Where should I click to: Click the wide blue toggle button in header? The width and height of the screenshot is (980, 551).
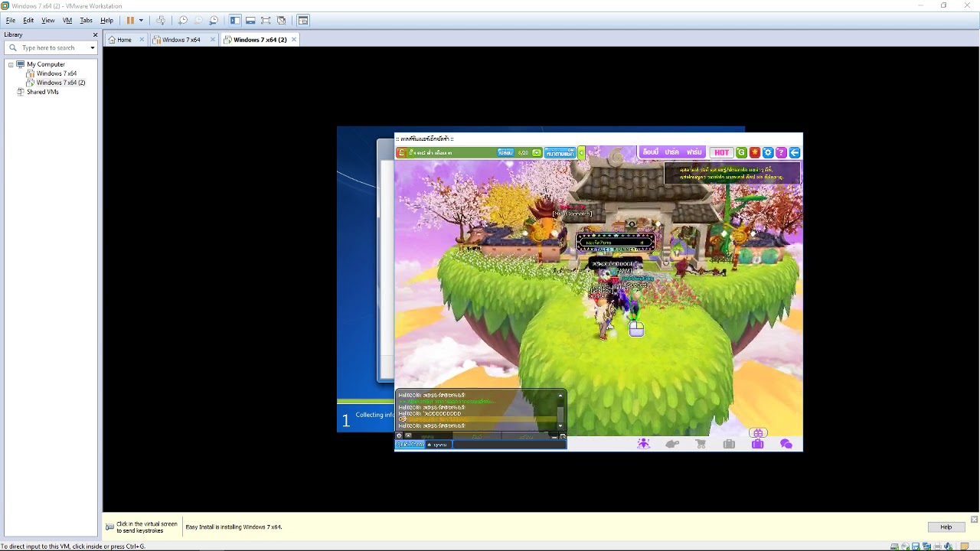pyautogui.click(x=560, y=152)
